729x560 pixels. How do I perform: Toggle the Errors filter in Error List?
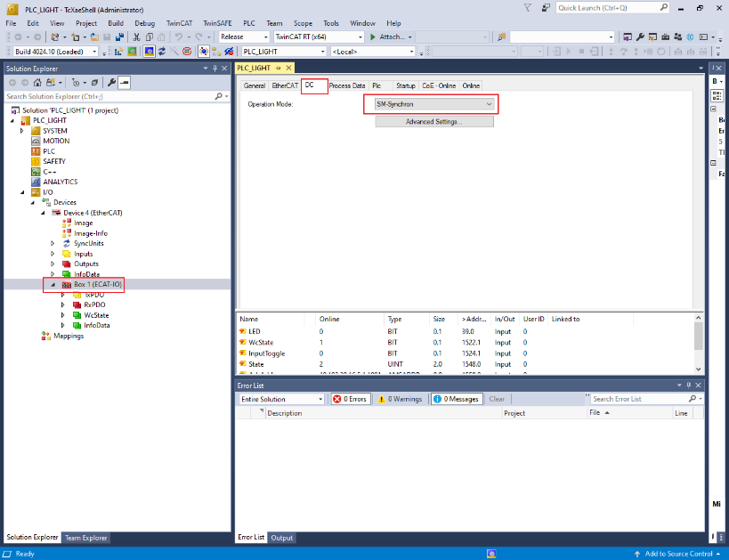tap(351, 399)
